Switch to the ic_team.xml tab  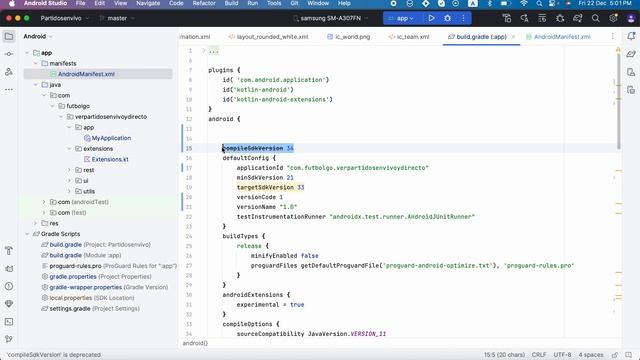[x=409, y=37]
